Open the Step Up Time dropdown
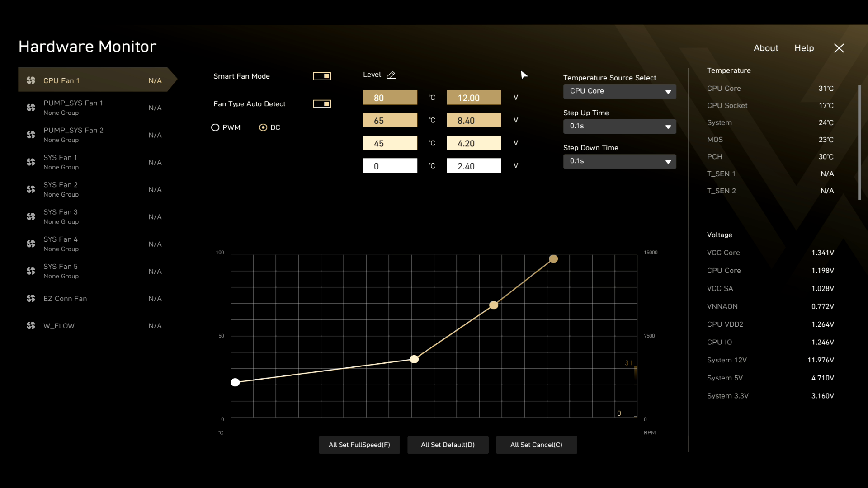Screen dimensions: 868x488 tap(619, 126)
